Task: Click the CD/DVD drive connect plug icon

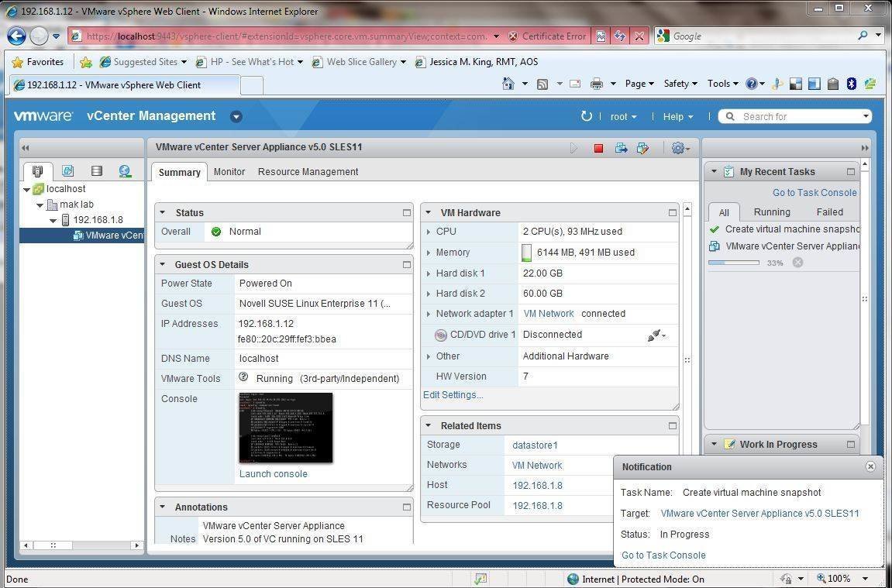Action: [656, 335]
